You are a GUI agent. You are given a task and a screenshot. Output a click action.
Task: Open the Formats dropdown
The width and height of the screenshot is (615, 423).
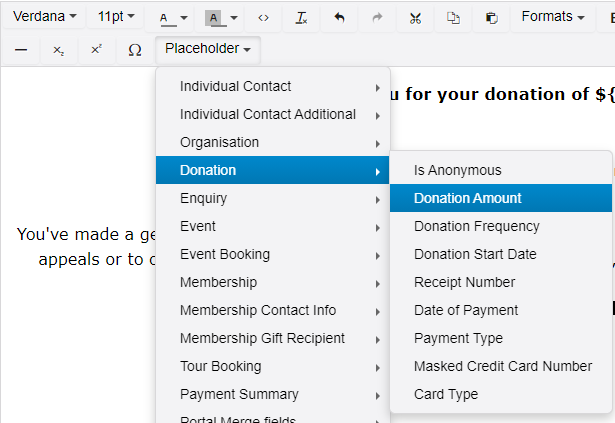tap(553, 17)
